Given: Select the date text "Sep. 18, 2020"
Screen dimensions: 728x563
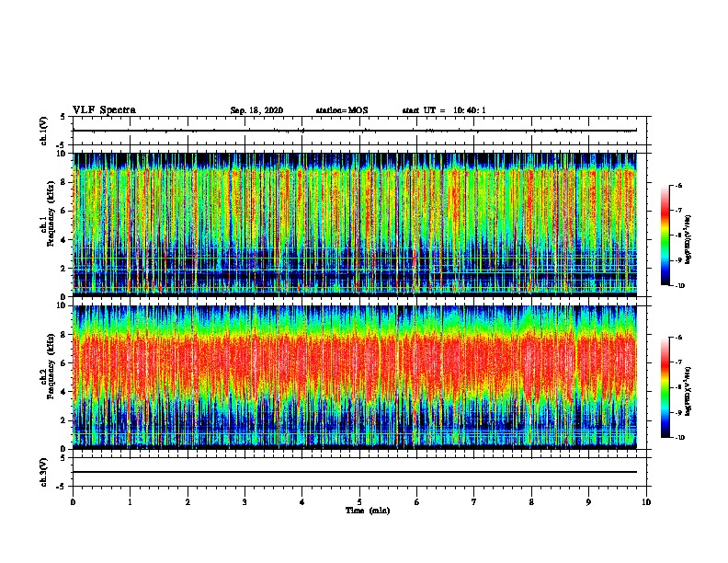Looking at the screenshot, I should 256,110.
